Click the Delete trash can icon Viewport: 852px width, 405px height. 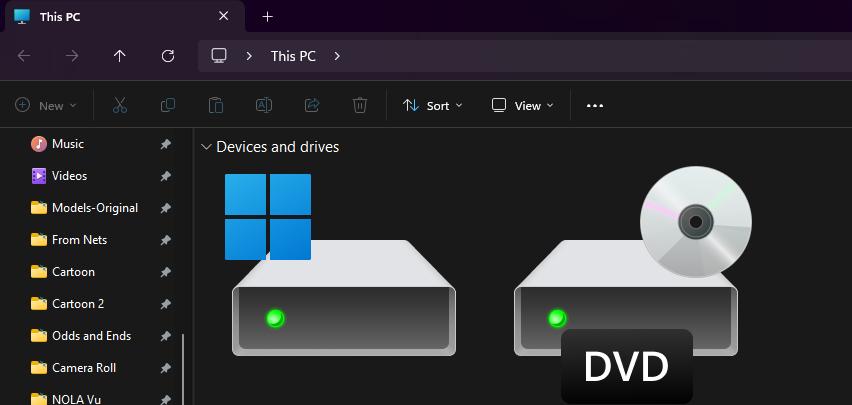(x=360, y=105)
